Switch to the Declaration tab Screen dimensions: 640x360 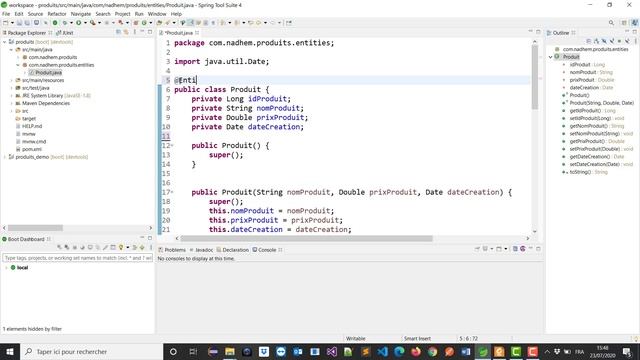click(232, 250)
